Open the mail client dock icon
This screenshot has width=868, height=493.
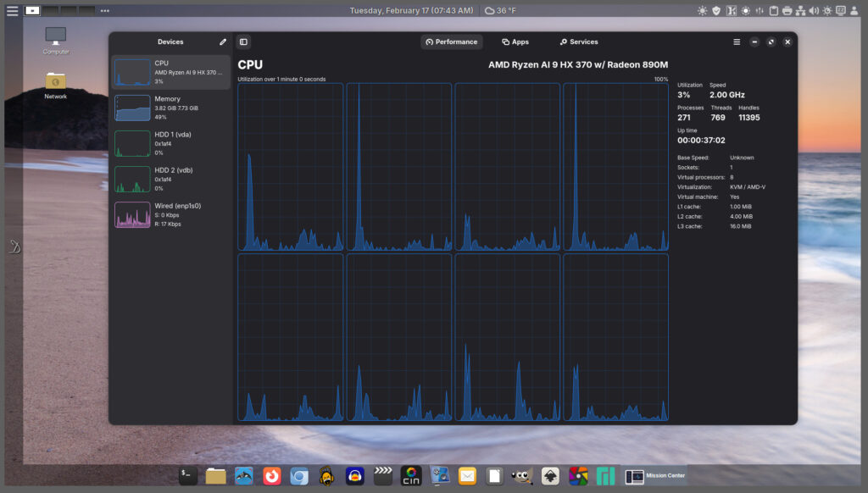pyautogui.click(x=467, y=476)
